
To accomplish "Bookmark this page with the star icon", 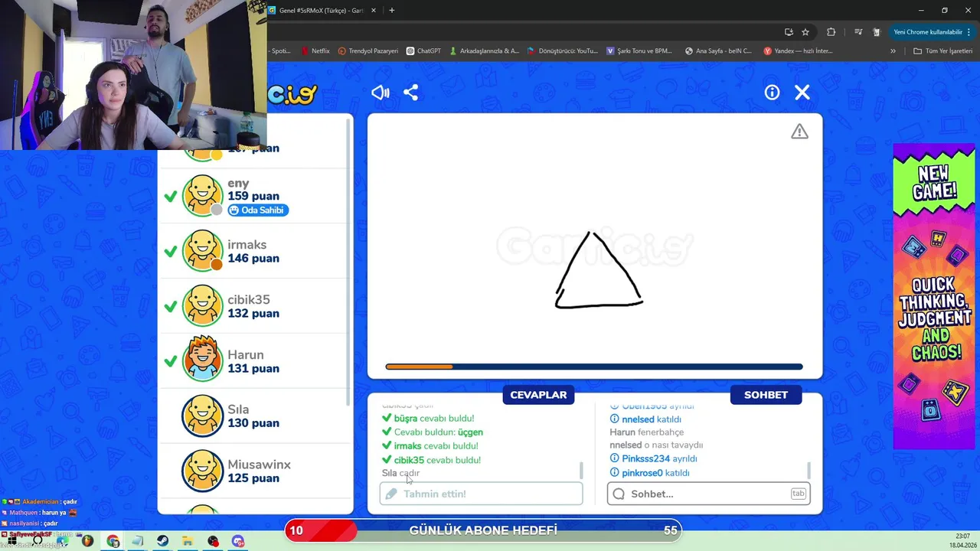I will point(805,32).
